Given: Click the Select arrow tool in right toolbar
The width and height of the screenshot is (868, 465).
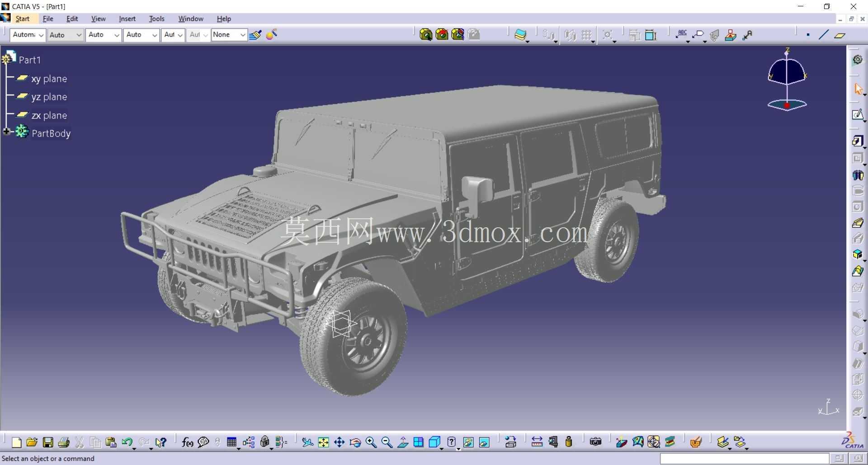Looking at the screenshot, I should tap(858, 89).
